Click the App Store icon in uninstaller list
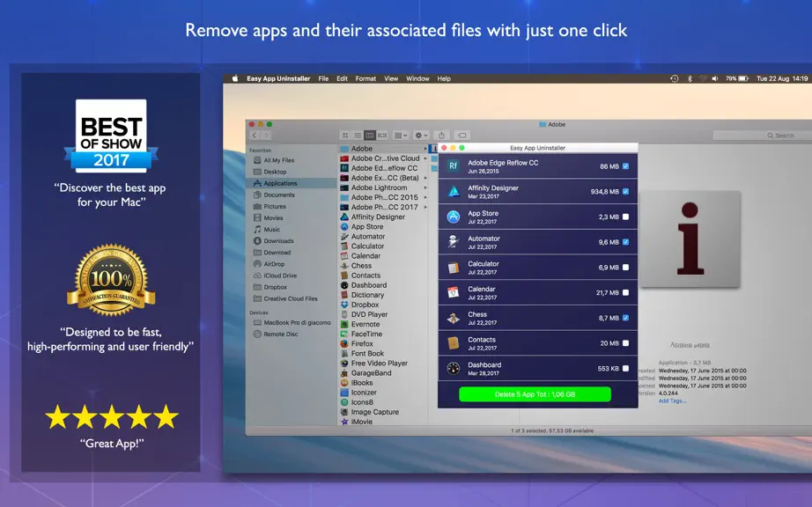 coord(454,217)
